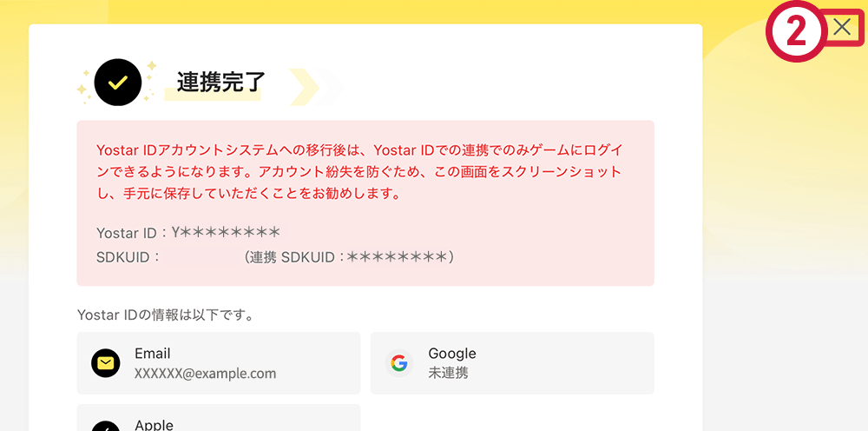
Task: Click the red circled number 2 marker
Action: 796,32
